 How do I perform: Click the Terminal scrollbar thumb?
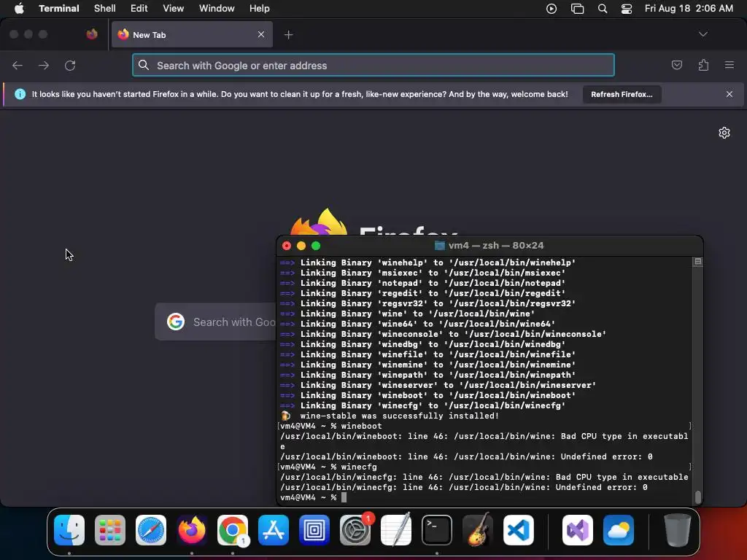[x=698, y=497]
